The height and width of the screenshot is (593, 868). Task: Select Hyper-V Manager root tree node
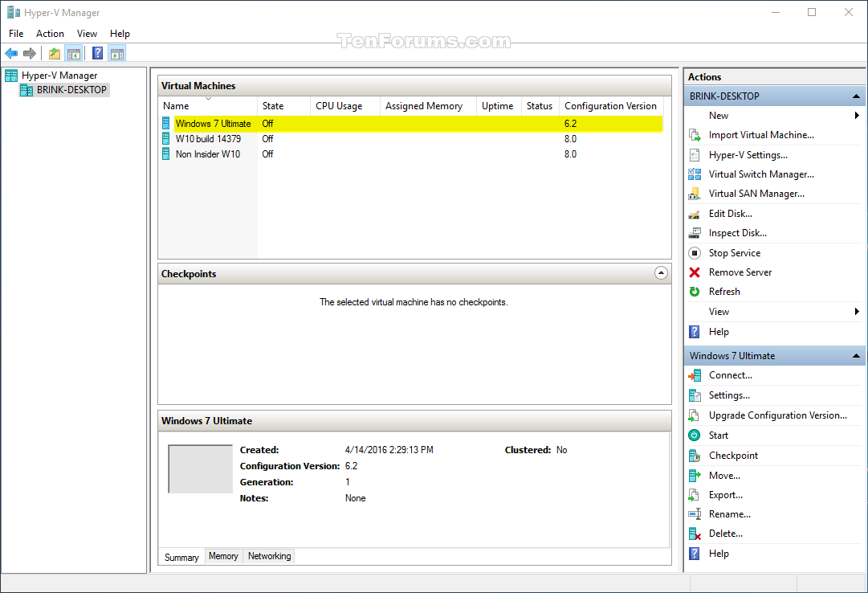pos(59,76)
